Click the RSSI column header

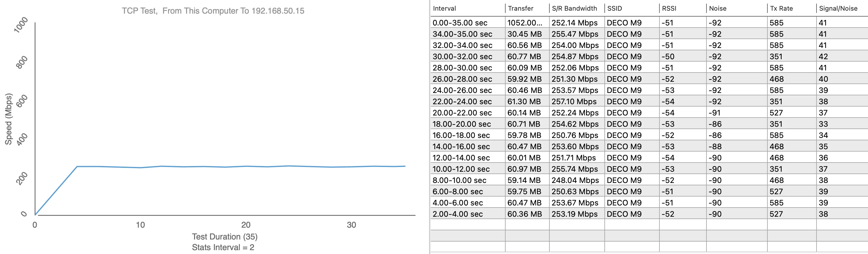(x=669, y=8)
